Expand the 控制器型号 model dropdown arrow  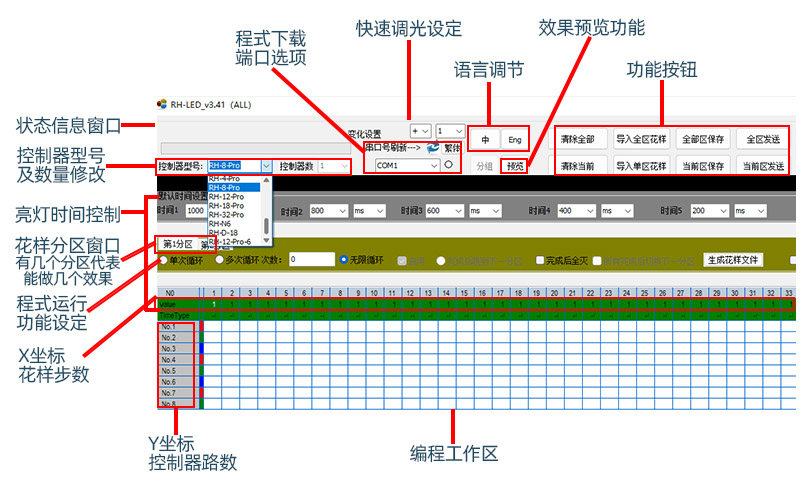point(266,165)
